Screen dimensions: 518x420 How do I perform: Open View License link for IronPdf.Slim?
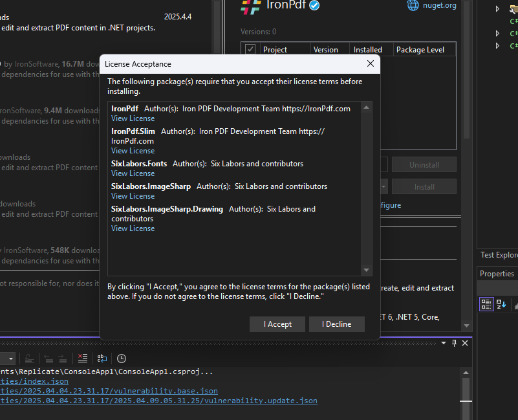coord(133,151)
